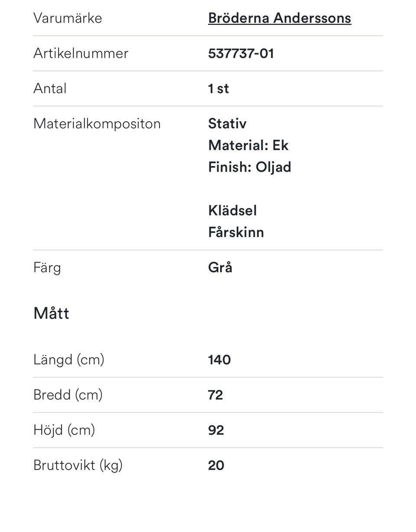Click the Mått section heading
Viewport: 416px width, 532px height.
[51, 313]
